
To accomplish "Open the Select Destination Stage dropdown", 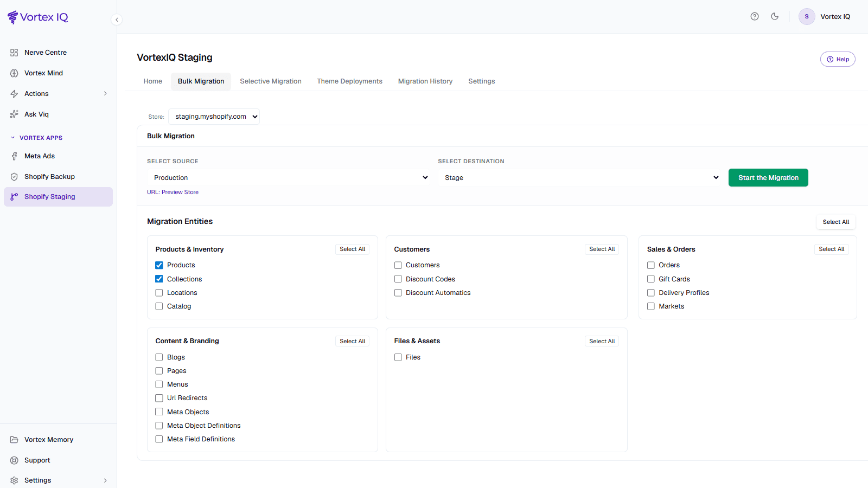I will (x=580, y=178).
